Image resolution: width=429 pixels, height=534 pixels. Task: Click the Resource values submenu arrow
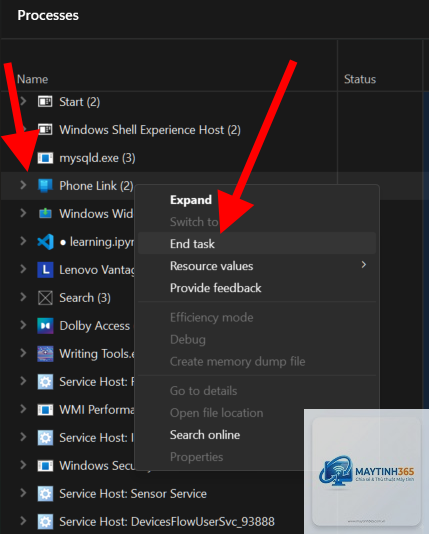[x=364, y=265]
